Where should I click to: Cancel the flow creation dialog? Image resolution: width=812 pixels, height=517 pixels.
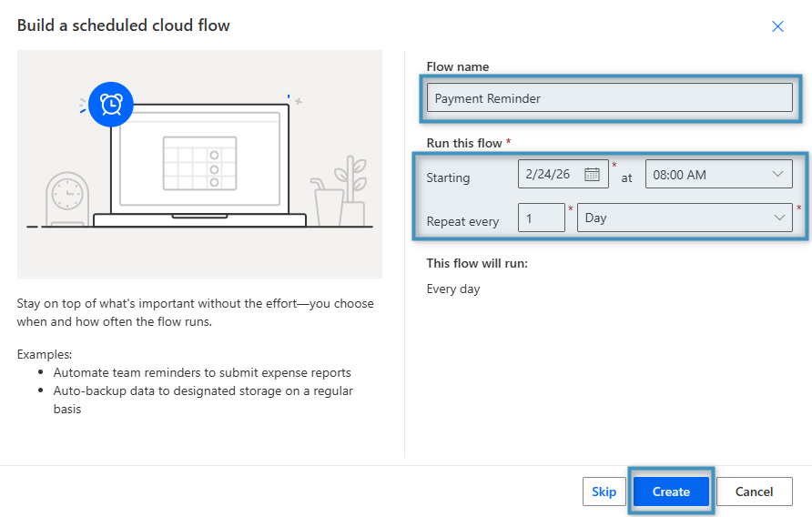coord(754,492)
